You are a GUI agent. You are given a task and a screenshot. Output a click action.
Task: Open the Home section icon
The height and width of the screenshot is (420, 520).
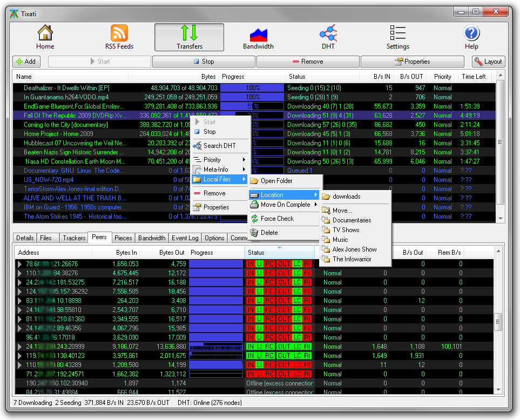[x=45, y=33]
